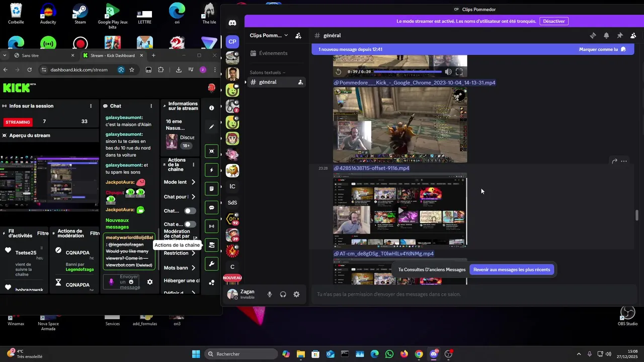Open Steam desktop shortcut
The width and height of the screenshot is (644, 362).
click(80, 14)
